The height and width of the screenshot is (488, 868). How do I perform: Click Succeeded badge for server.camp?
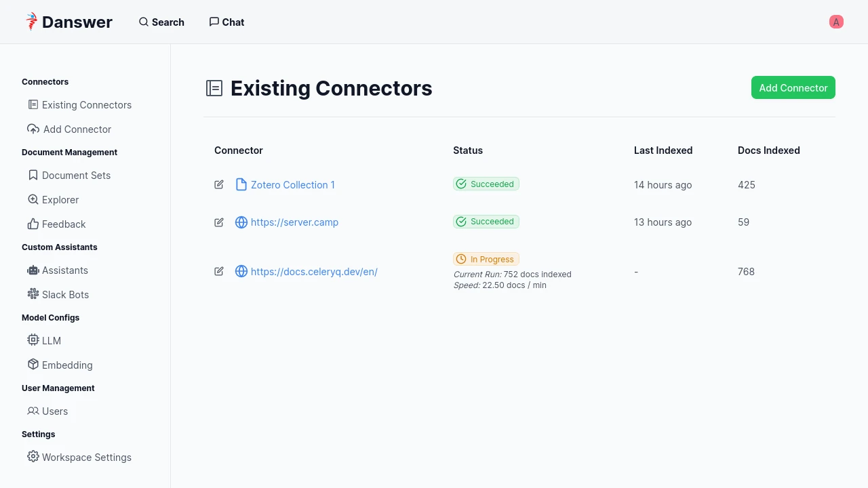tap(486, 222)
